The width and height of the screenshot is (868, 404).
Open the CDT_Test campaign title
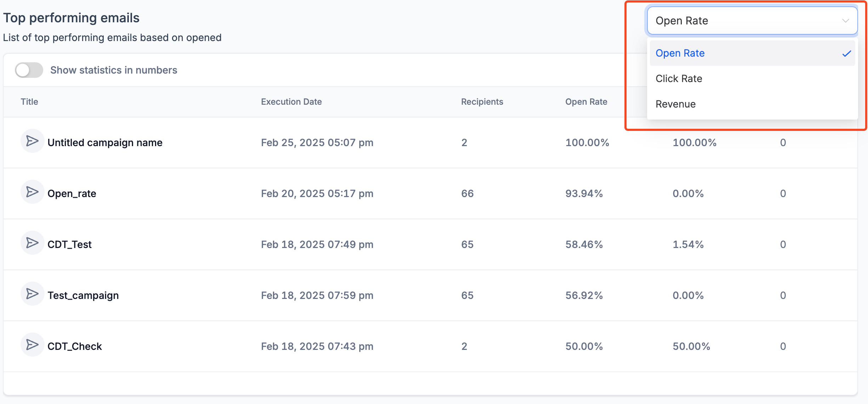coord(69,244)
